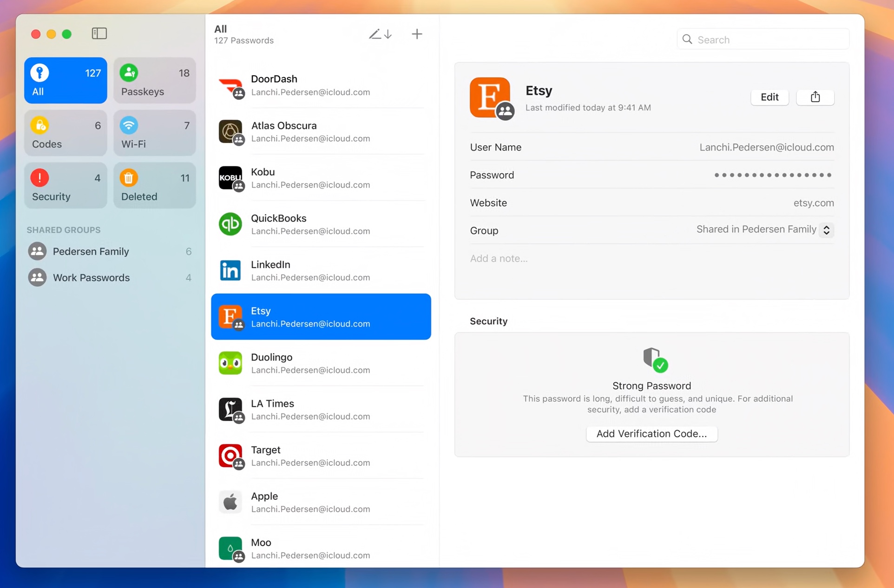This screenshot has height=588, width=894.
Task: Open the sort options icon
Action: [x=381, y=34]
